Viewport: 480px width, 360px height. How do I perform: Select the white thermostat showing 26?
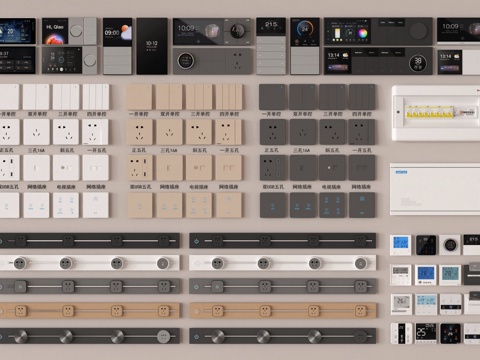click(401, 304)
